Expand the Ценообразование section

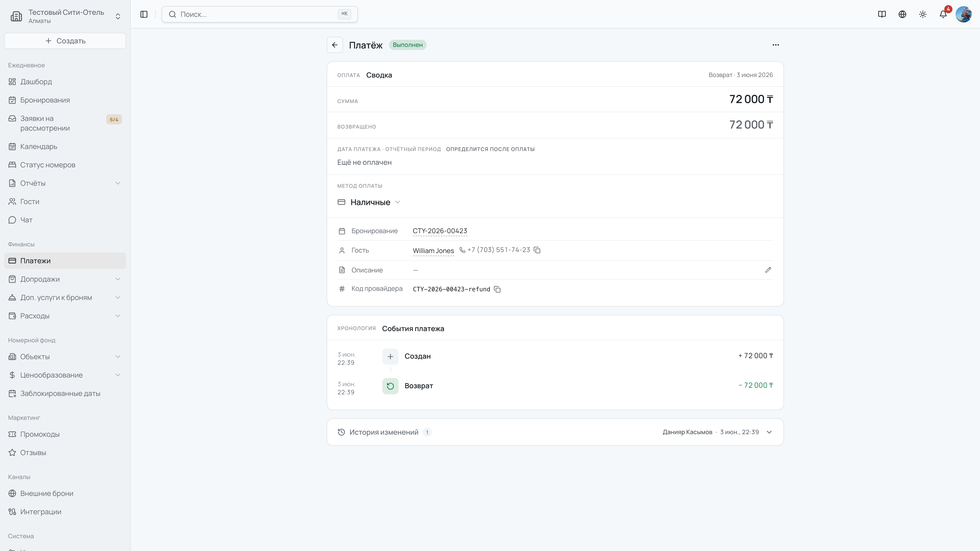[x=118, y=375]
